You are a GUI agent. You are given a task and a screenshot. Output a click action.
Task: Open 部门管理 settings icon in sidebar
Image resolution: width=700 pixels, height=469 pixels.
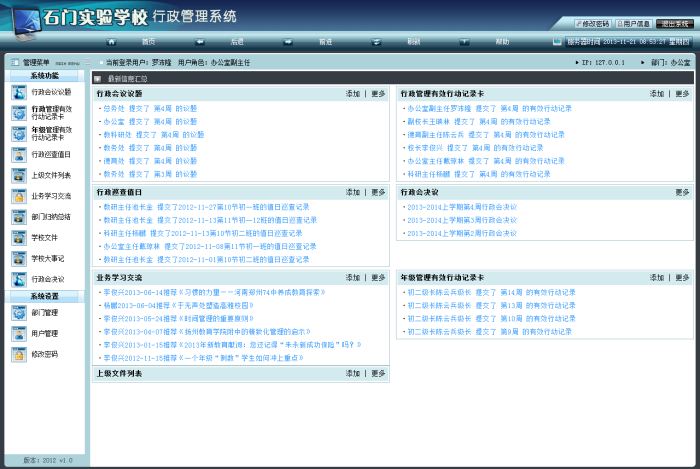[x=19, y=313]
